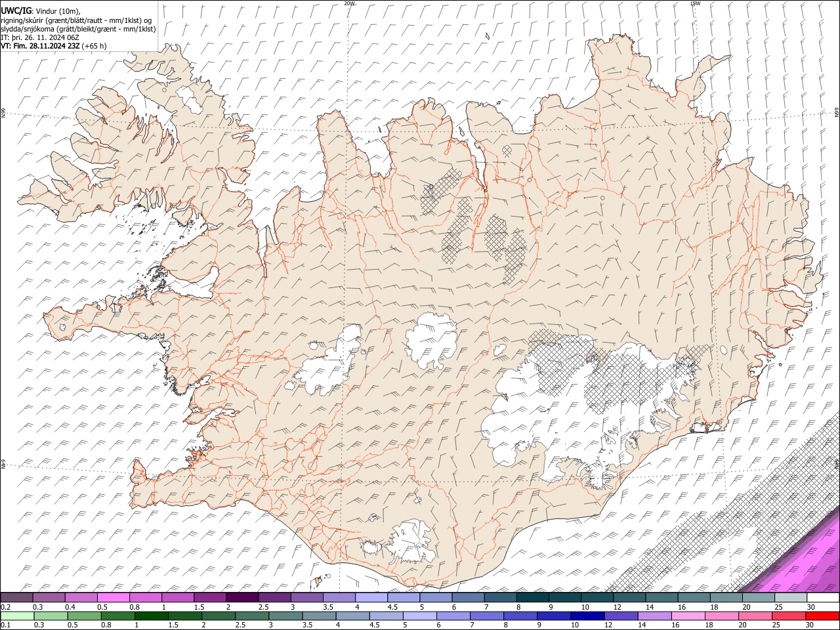Click the "4.5" value label in upper legend

click(x=392, y=607)
